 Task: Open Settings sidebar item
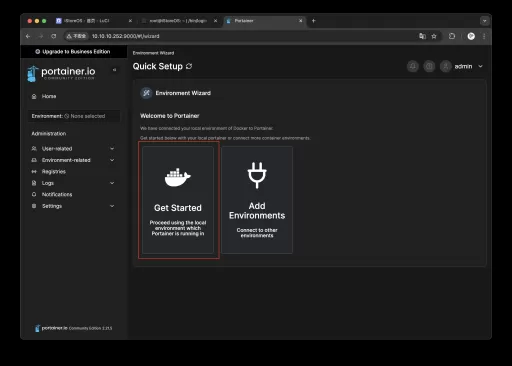pos(52,206)
